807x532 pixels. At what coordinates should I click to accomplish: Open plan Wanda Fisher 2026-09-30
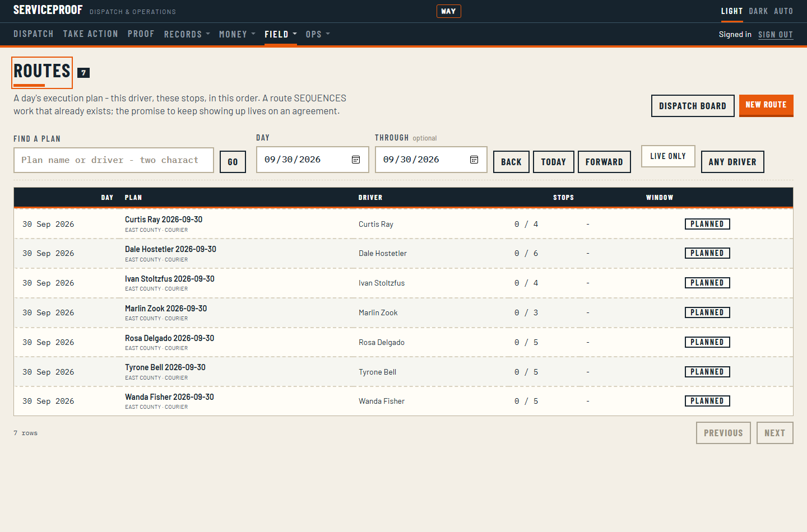click(169, 397)
